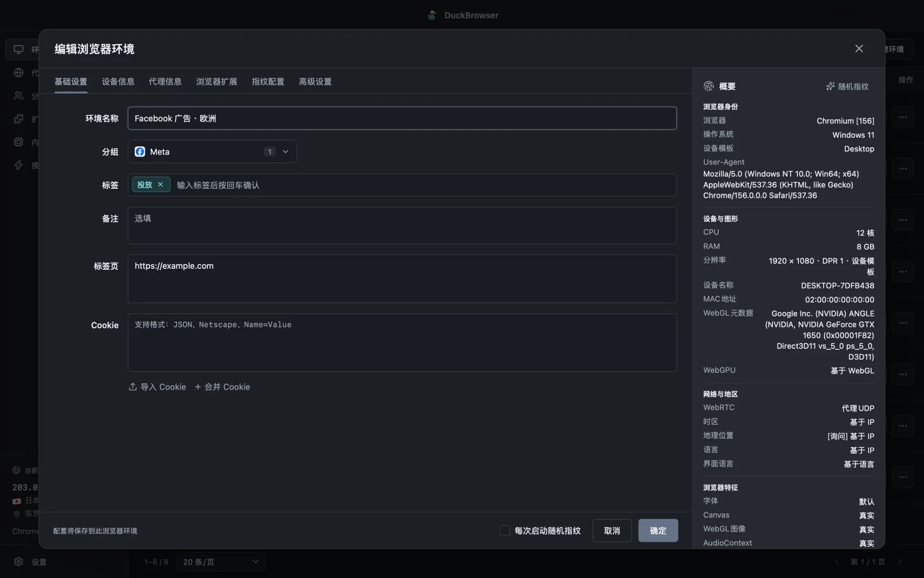Click the 02:00:00:00:00:00 MAC address value
Screen dimensions: 924x578
839,300
